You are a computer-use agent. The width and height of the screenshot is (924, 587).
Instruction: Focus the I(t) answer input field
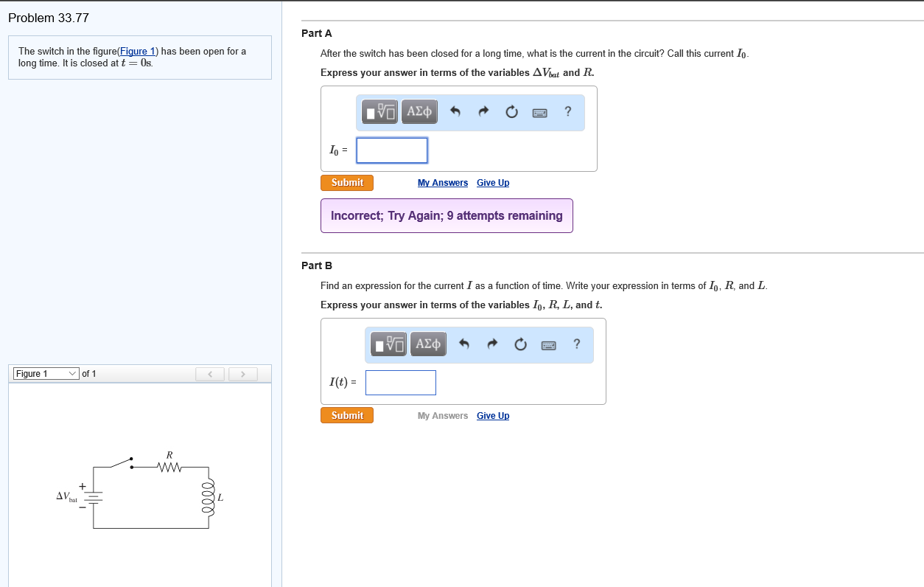click(401, 383)
